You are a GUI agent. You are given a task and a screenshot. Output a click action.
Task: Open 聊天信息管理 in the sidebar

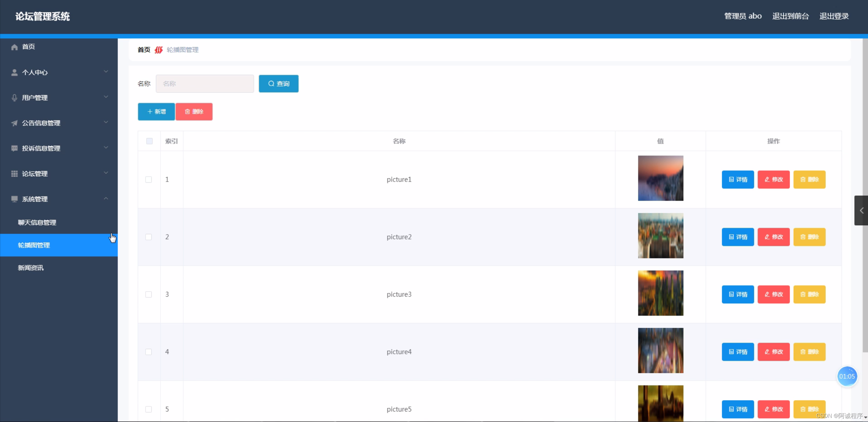(59, 222)
